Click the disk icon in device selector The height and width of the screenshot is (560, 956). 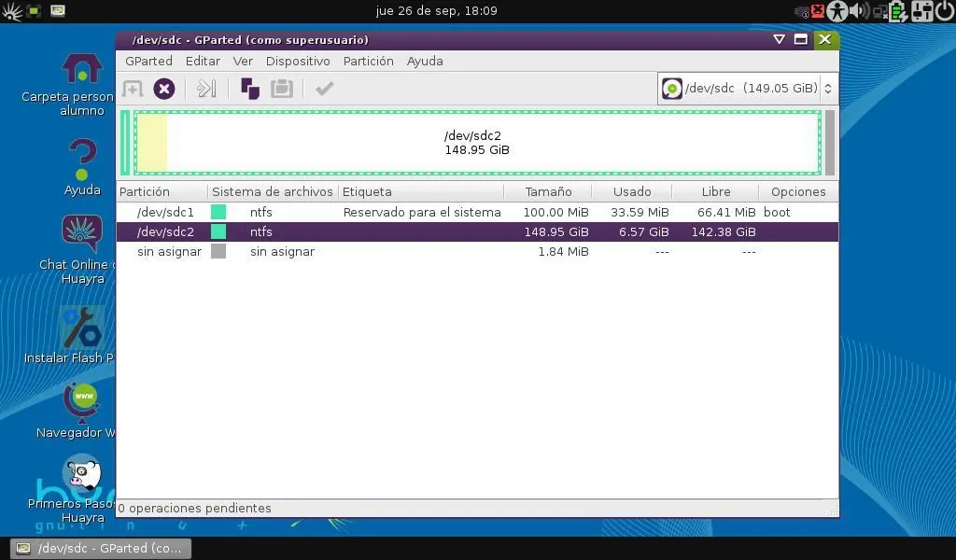coord(672,89)
